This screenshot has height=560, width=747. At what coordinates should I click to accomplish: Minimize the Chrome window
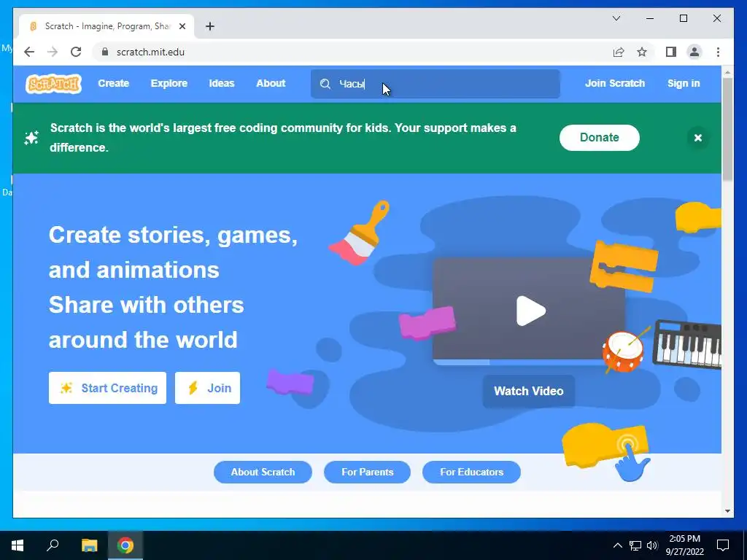(x=650, y=18)
